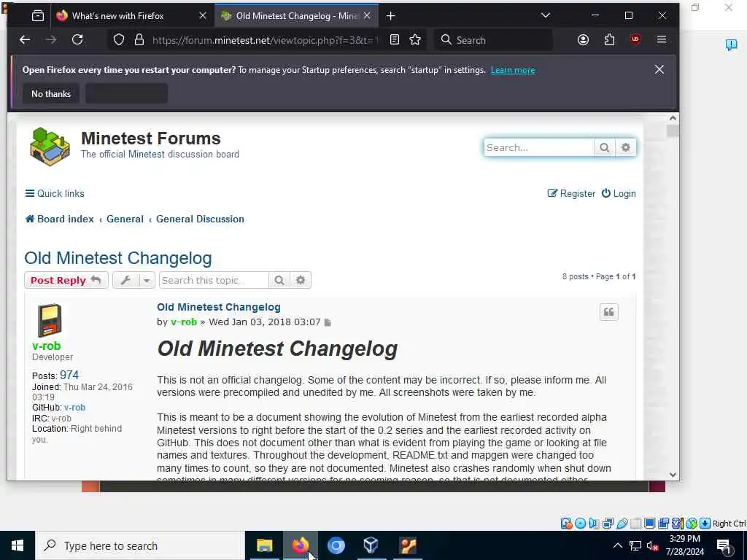747x560 pixels.
Task: Submit forum search with magnifier icon
Action: (x=604, y=147)
